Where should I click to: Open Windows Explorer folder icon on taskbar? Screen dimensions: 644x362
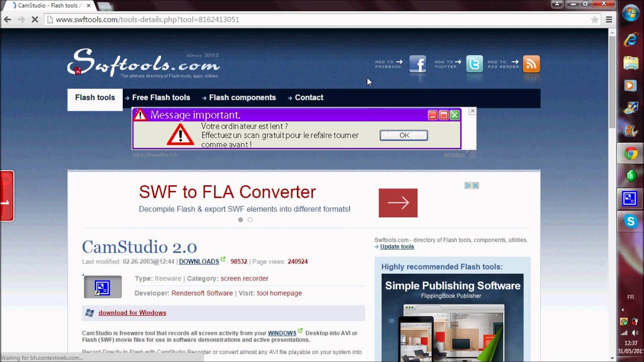tap(631, 63)
